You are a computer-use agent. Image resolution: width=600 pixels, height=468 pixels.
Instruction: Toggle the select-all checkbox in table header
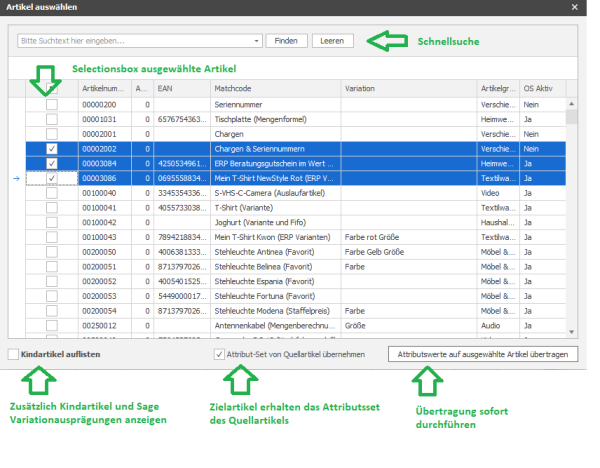(51, 89)
